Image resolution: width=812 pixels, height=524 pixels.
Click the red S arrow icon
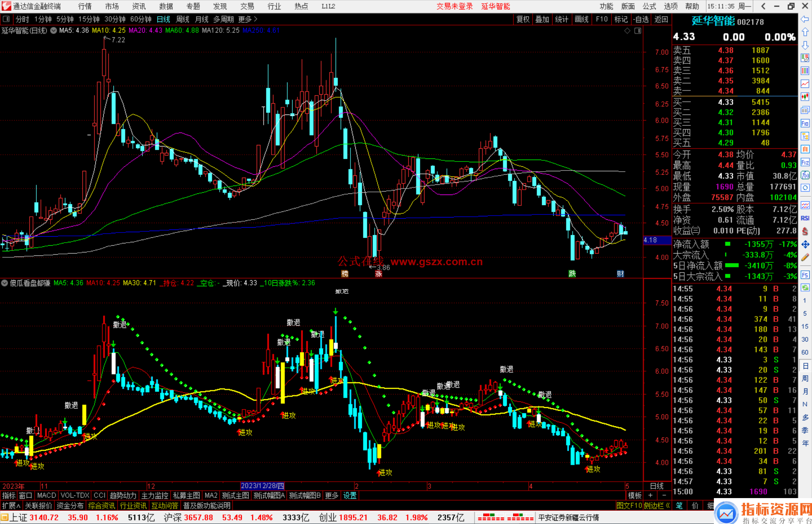coord(805,231)
